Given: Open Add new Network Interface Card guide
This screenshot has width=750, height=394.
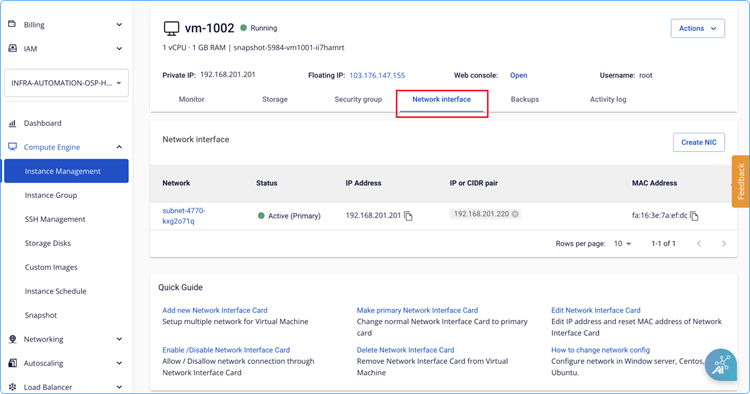Looking at the screenshot, I should pyautogui.click(x=215, y=310).
